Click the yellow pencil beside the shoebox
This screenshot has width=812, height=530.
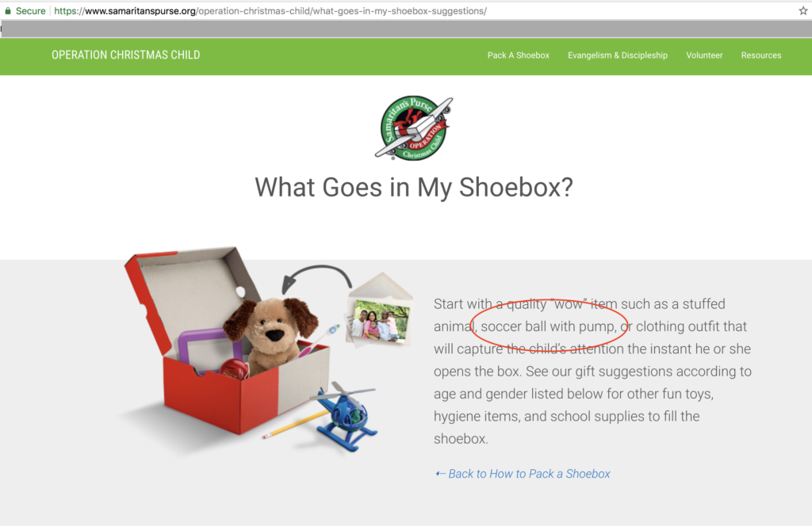295,425
